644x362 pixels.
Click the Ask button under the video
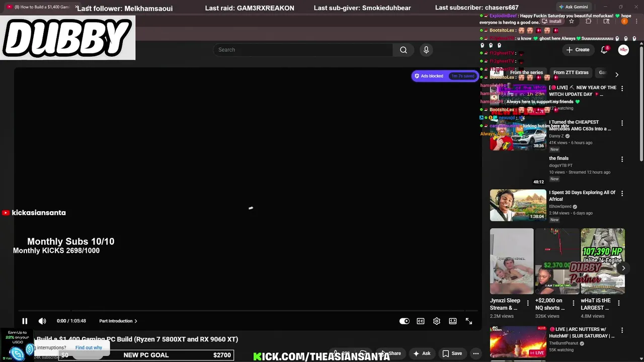tap(422, 353)
